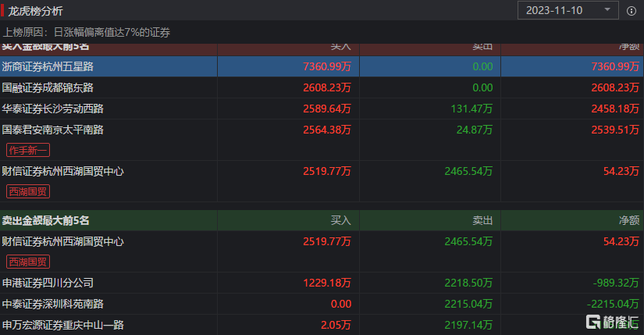Screen dimensions: 644x335
Task: Click the 卖出金额最大前5名 section header
Action: point(45,220)
